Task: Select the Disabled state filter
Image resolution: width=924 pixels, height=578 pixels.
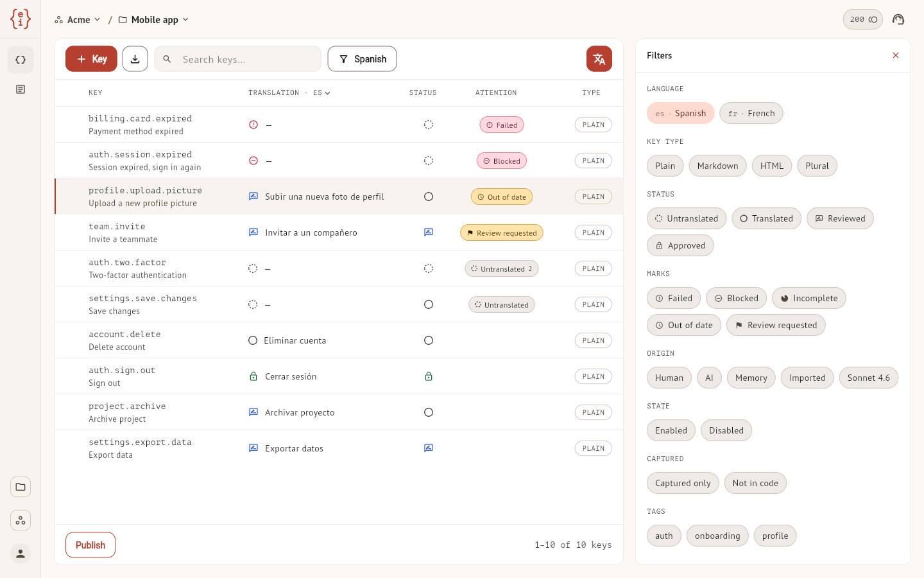Action: [726, 431]
